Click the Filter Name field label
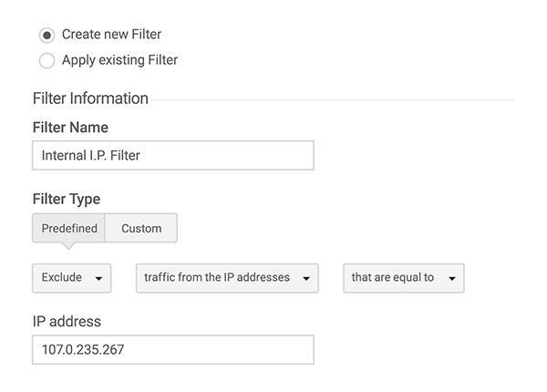The image size is (547, 392). coord(70,128)
